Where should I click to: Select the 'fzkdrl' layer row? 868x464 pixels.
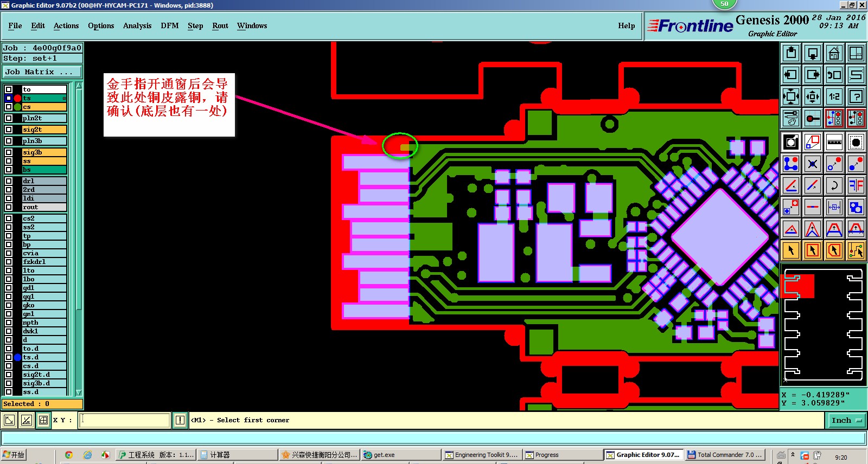pyautogui.click(x=44, y=262)
